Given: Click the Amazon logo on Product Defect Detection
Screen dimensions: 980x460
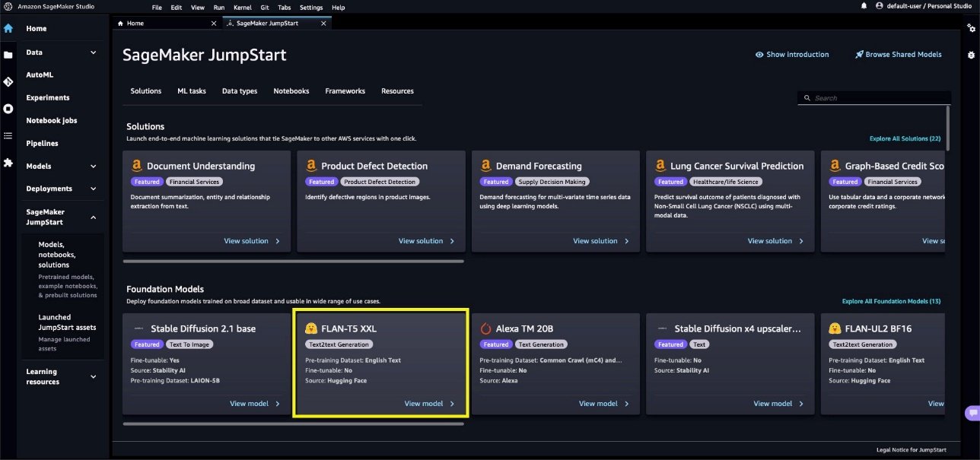Looking at the screenshot, I should [x=310, y=166].
